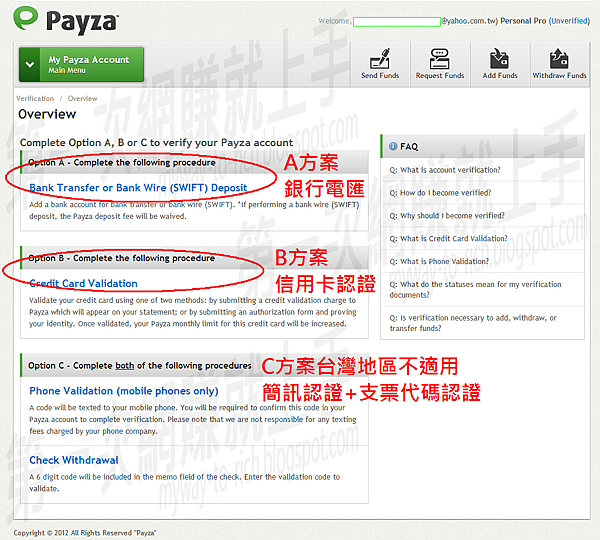This screenshot has width=600, height=540.
Task: Click the 'Complete Option A, B or C' instruction
Action: point(156,143)
